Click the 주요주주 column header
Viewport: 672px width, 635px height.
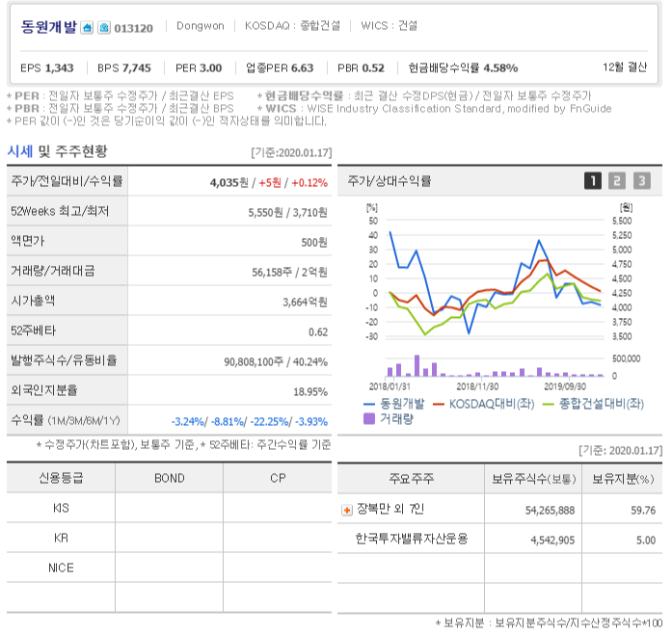[x=411, y=478]
